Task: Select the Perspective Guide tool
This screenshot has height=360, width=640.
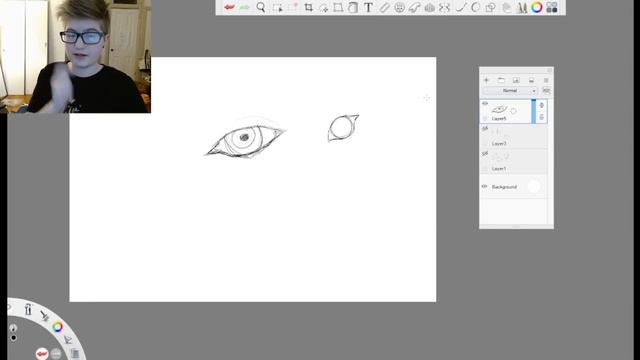Action: pyautogui.click(x=429, y=7)
